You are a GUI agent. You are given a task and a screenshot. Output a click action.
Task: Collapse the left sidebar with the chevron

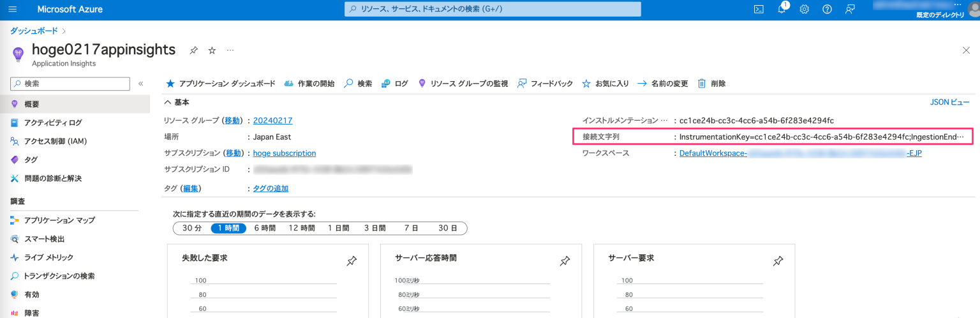141,84
